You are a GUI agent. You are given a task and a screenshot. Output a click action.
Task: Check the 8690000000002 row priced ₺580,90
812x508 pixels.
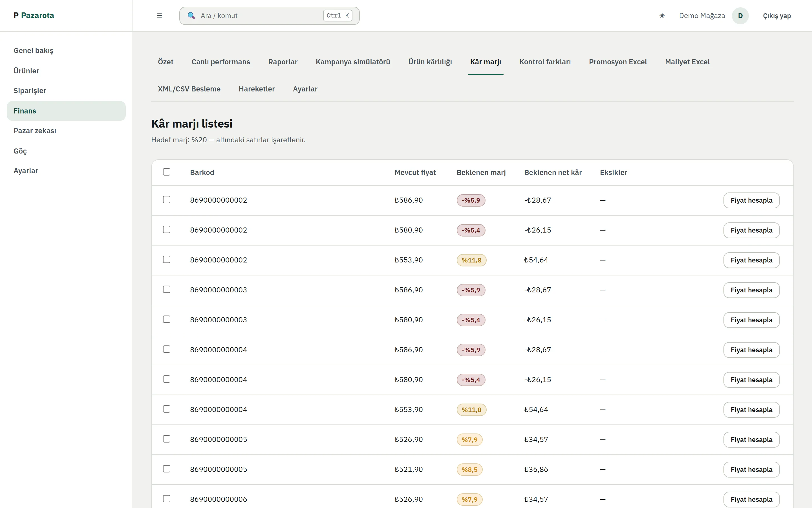(x=167, y=229)
